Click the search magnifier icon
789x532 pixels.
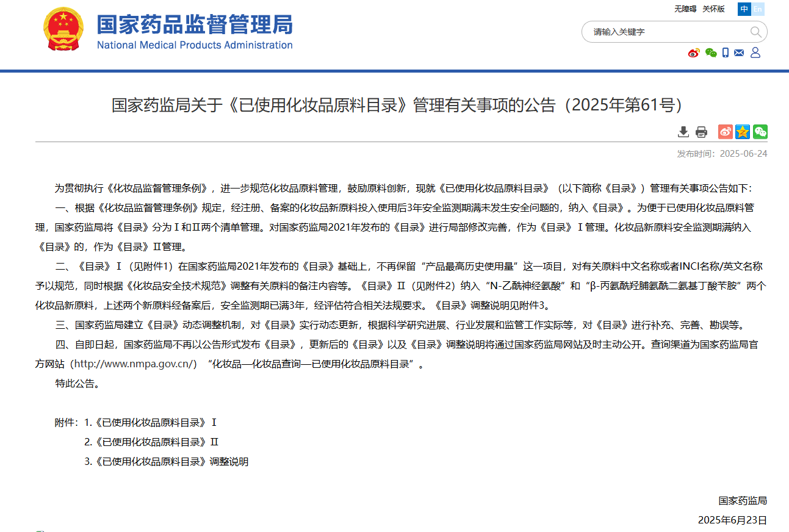coord(755,32)
